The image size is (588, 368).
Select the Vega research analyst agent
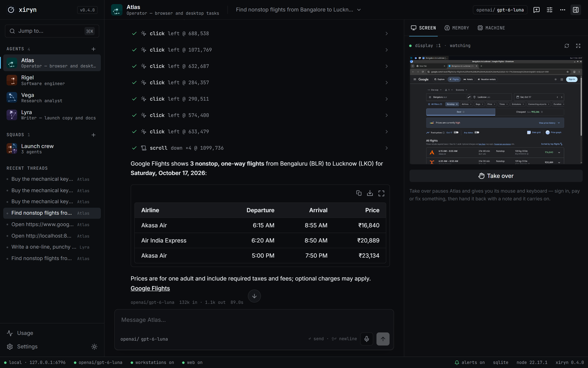(x=52, y=97)
